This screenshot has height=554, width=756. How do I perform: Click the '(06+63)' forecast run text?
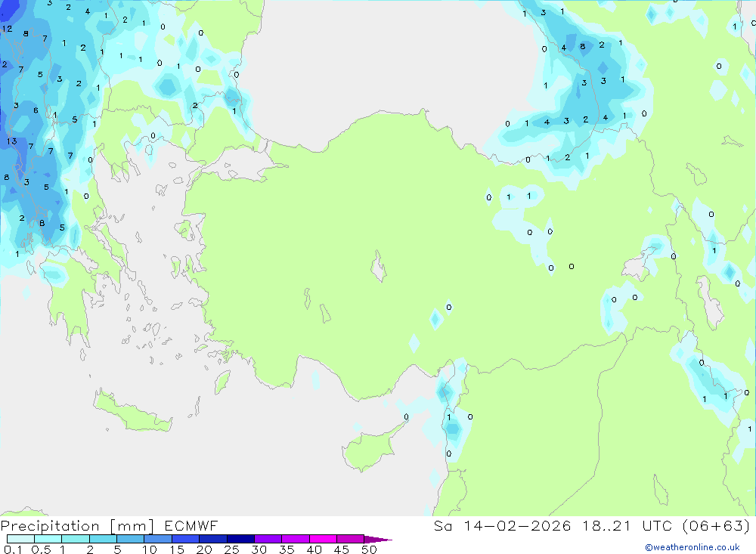pos(717,525)
